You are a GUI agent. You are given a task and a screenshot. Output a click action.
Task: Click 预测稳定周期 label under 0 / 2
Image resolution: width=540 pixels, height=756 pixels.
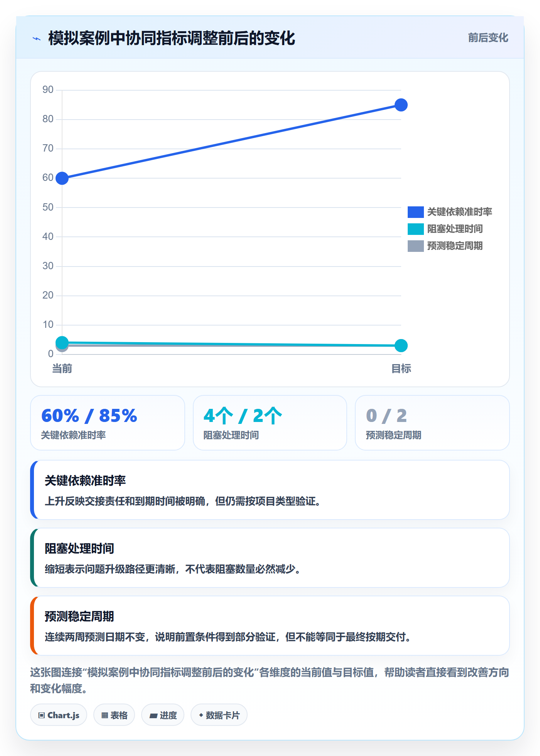(x=393, y=435)
